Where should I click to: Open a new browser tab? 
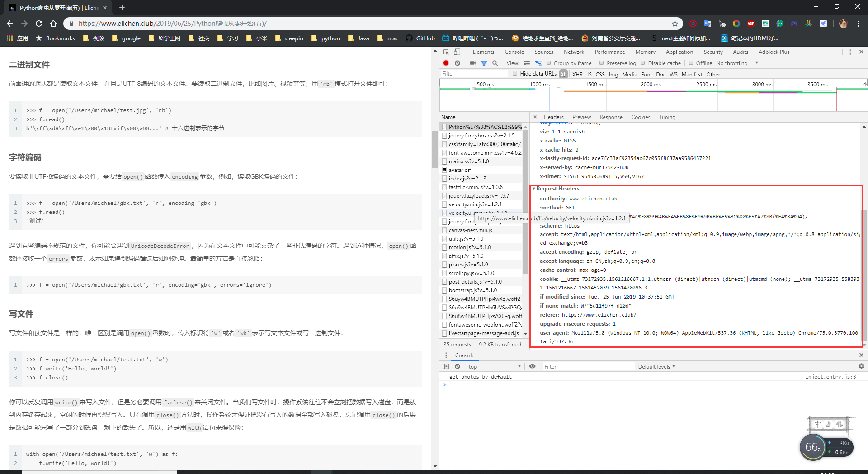(122, 8)
